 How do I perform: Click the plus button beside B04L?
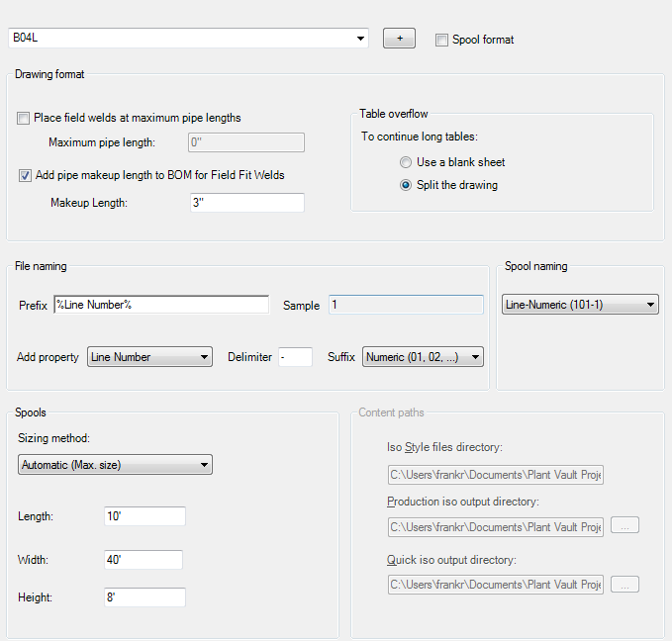(x=399, y=39)
